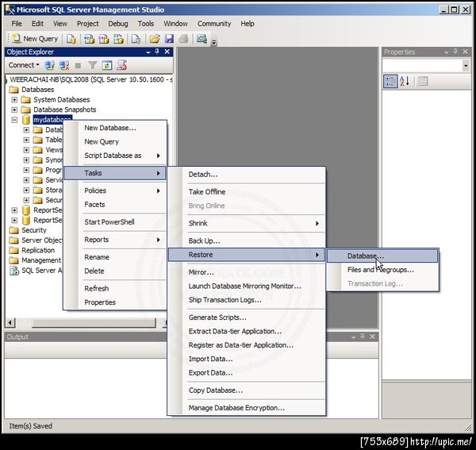Open the Edit menu
Viewport: 476px width, 450px height.
[37, 24]
